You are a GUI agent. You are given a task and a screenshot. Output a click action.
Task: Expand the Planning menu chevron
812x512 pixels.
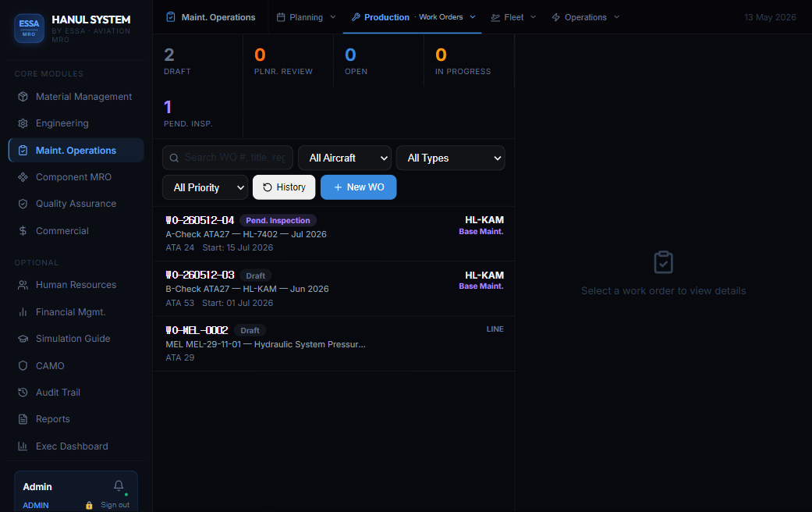pos(333,17)
